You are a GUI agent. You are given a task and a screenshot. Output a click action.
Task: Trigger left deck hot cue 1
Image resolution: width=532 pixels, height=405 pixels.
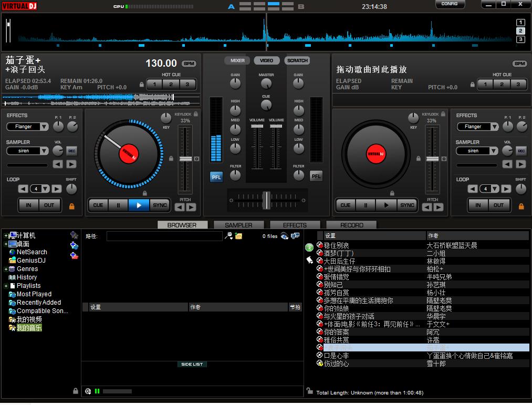(155, 84)
